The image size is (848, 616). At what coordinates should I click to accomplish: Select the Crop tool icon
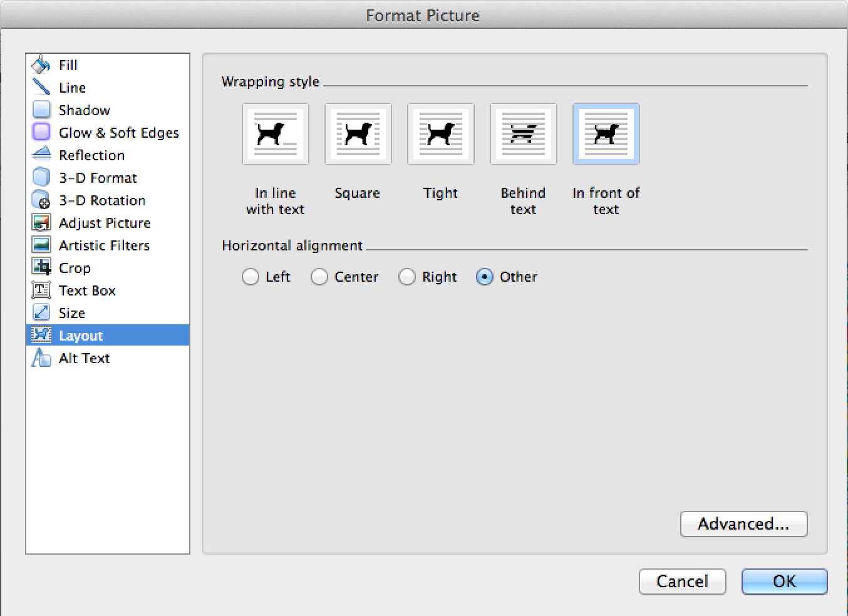[x=41, y=267]
